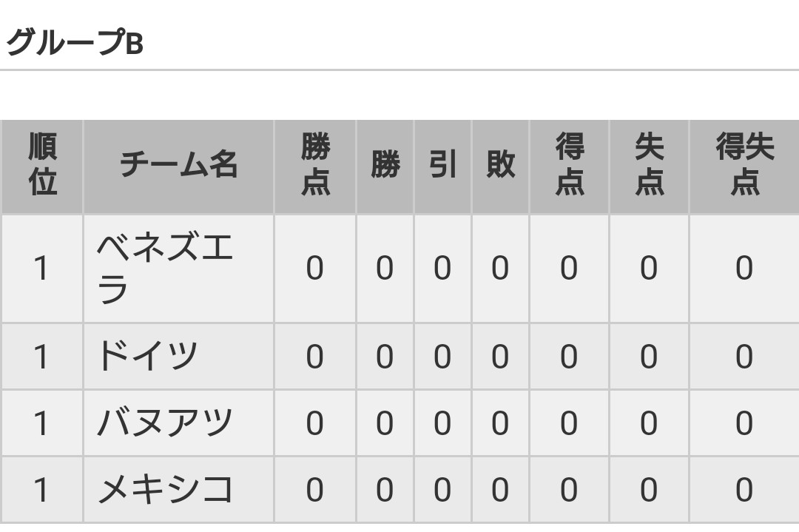Select the 順位 column header
Viewport: 799px width, 532px height.
point(42,164)
